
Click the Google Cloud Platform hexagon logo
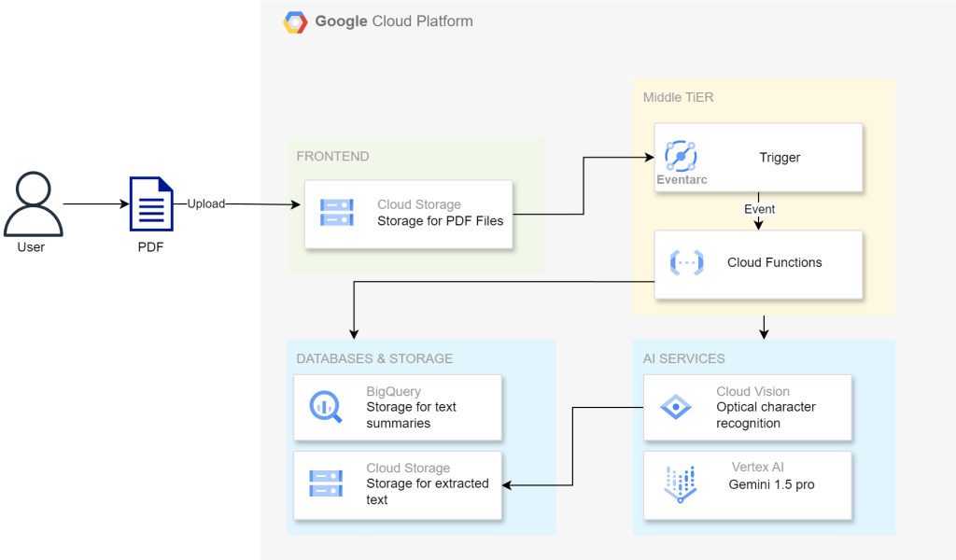pos(295,22)
